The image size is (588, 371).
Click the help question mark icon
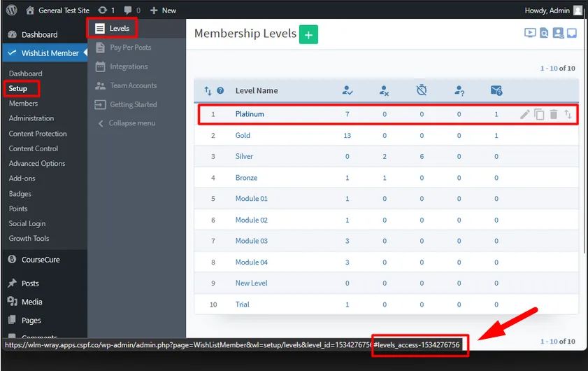click(x=220, y=90)
